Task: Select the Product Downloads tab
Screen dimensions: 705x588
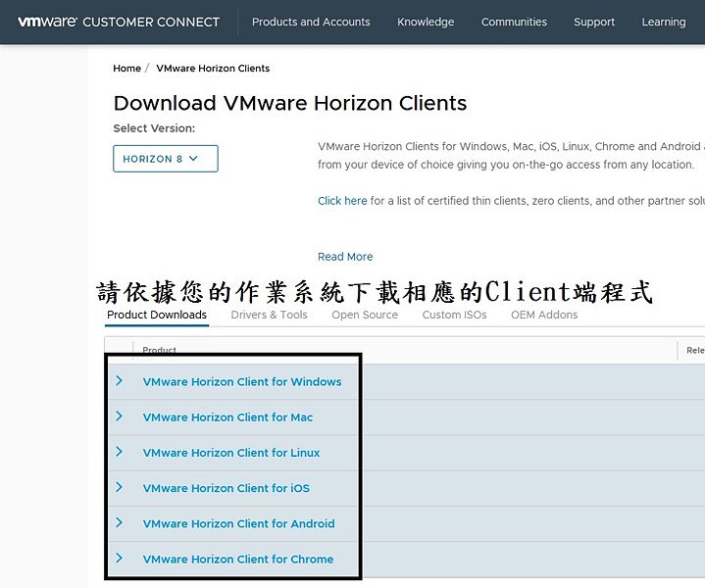Action: point(157,316)
